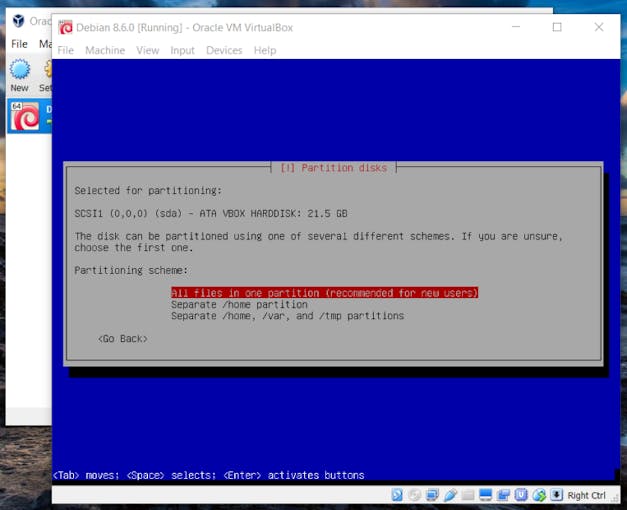Click the optical disk status icon
The width and height of the screenshot is (627, 510).
pos(415,495)
